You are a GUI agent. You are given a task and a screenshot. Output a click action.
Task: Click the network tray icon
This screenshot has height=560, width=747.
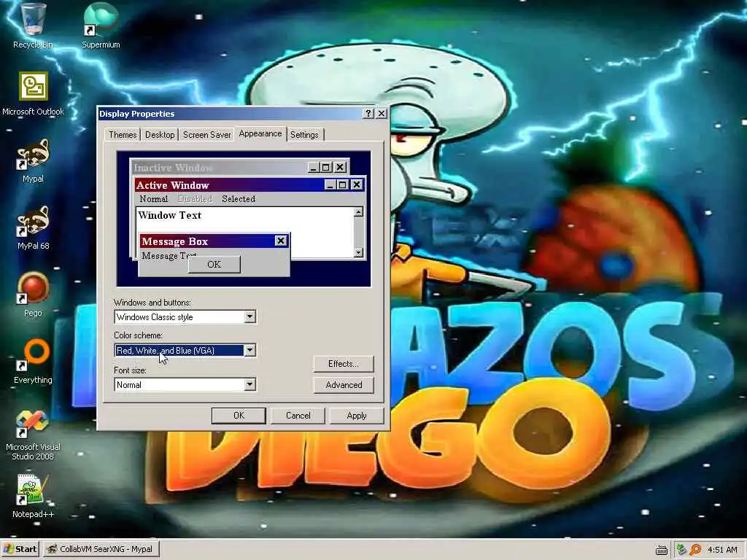coord(682,550)
